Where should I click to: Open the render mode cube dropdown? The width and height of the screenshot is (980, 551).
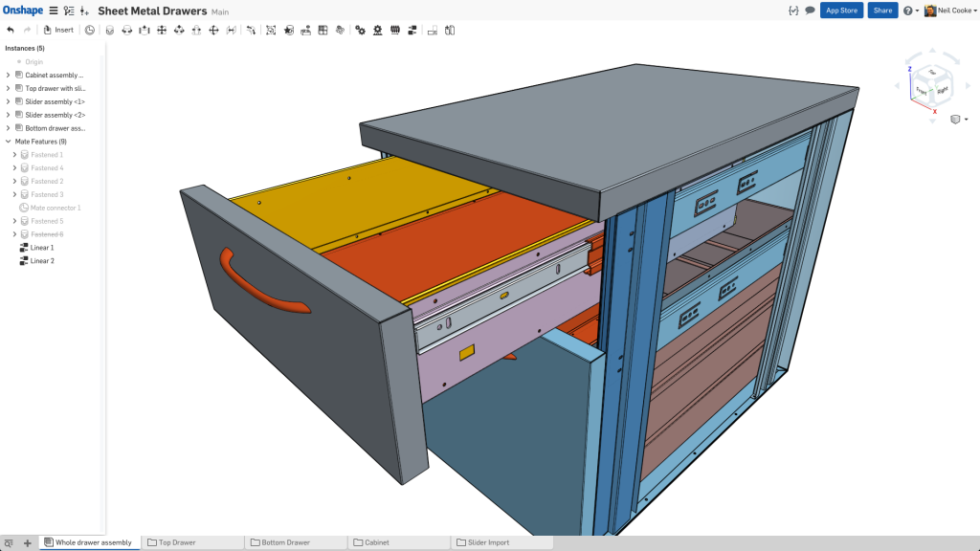[x=959, y=120]
